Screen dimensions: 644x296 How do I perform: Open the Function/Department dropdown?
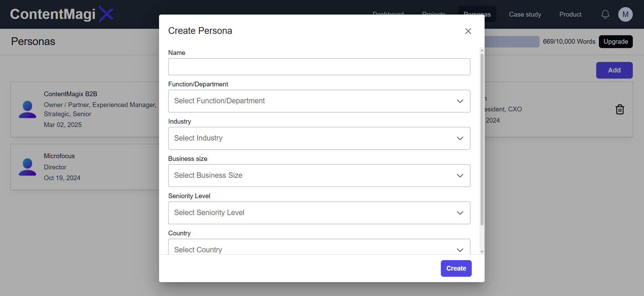pyautogui.click(x=319, y=101)
